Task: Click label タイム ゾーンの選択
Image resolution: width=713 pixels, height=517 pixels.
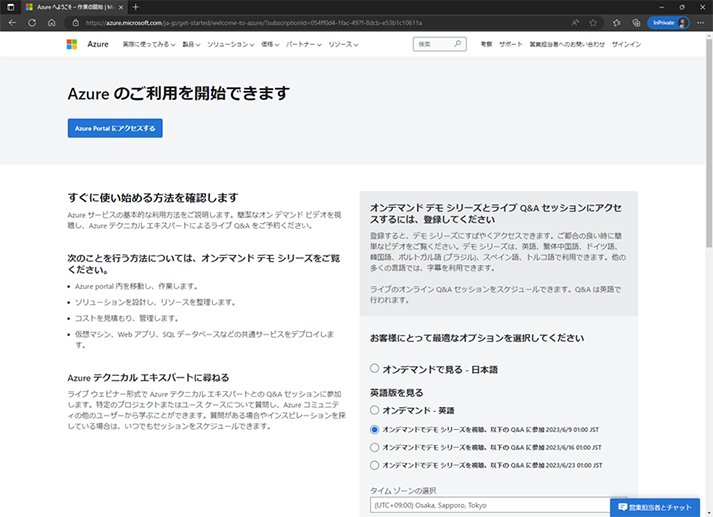Action: coord(403,491)
